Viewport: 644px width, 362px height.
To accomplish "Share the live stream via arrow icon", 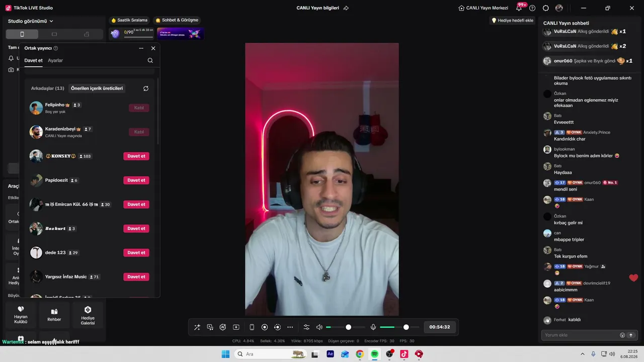I will [x=346, y=8].
